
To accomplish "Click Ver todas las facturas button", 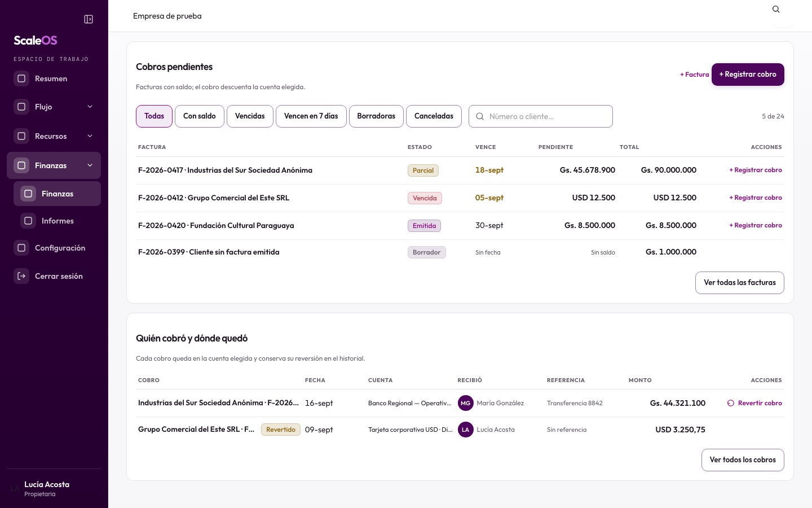I will [740, 283].
